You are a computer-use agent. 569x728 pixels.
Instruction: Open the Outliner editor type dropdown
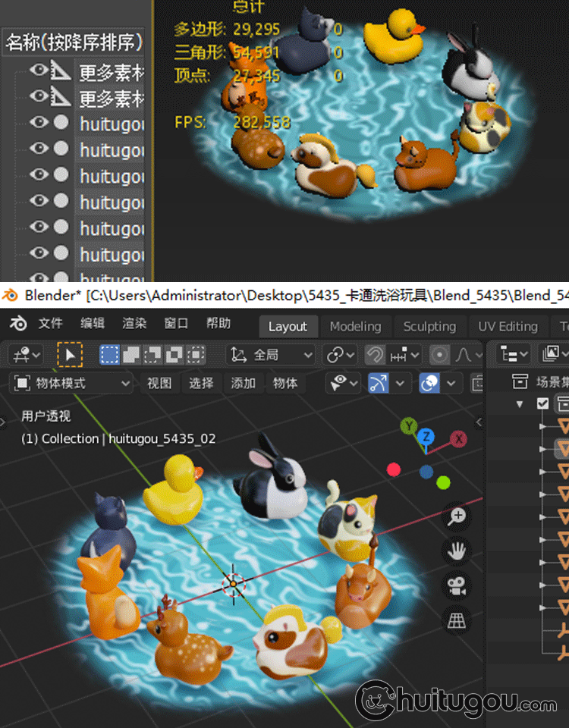(514, 355)
